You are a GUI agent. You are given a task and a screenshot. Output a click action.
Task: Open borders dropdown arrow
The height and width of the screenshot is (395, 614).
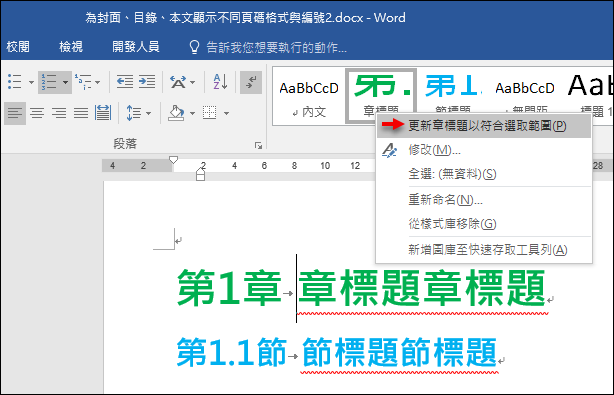[x=226, y=114]
